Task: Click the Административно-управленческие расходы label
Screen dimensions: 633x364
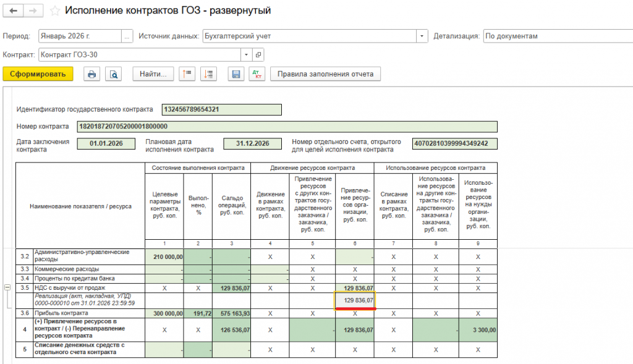Action: click(82, 256)
